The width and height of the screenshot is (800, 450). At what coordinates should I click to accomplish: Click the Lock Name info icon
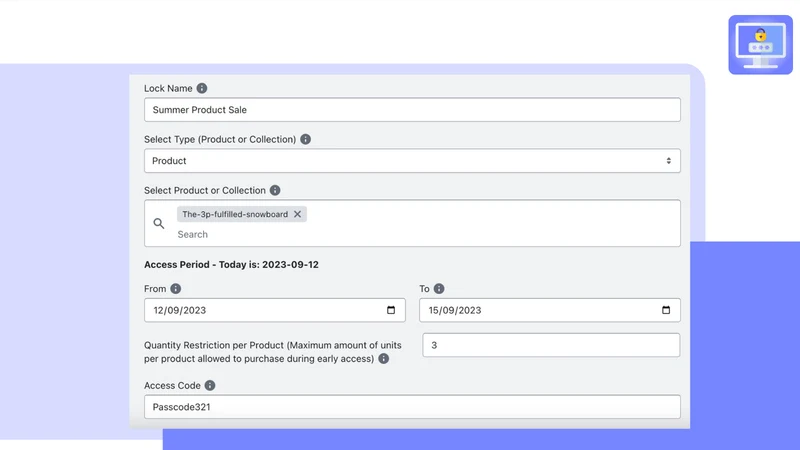point(202,88)
